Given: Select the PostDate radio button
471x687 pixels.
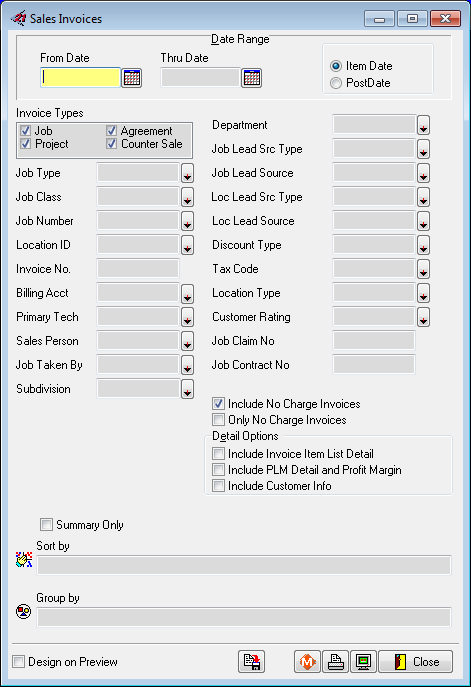Looking at the screenshot, I should (336, 83).
